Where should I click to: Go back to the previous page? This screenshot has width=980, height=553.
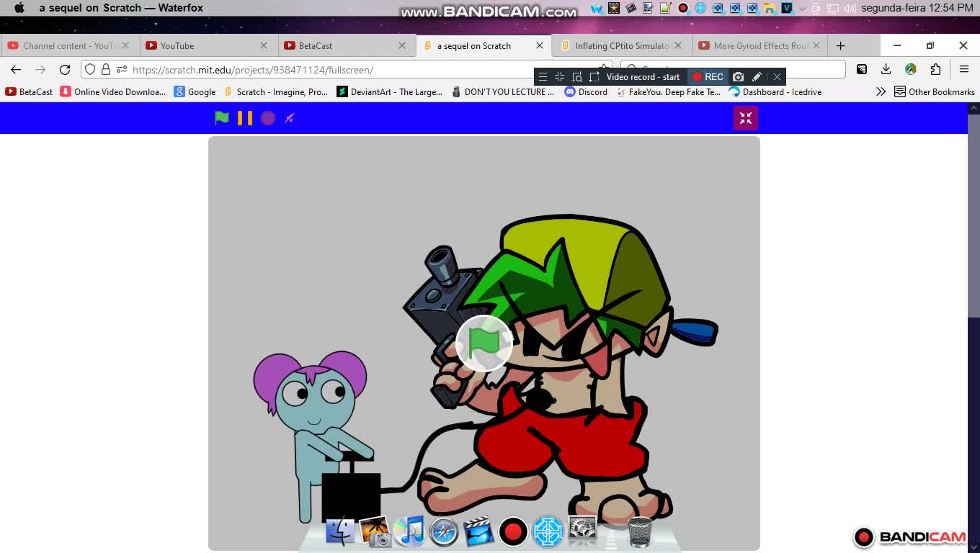click(x=16, y=70)
